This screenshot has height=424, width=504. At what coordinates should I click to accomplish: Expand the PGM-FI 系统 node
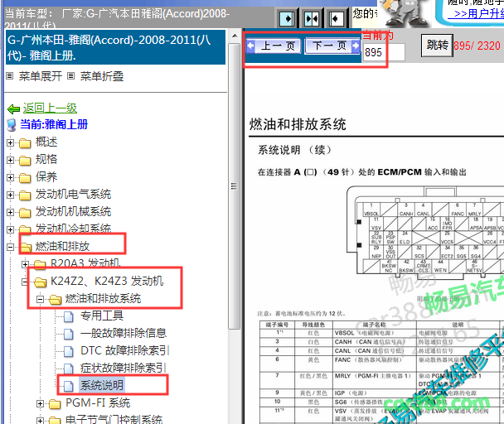pos(40,403)
